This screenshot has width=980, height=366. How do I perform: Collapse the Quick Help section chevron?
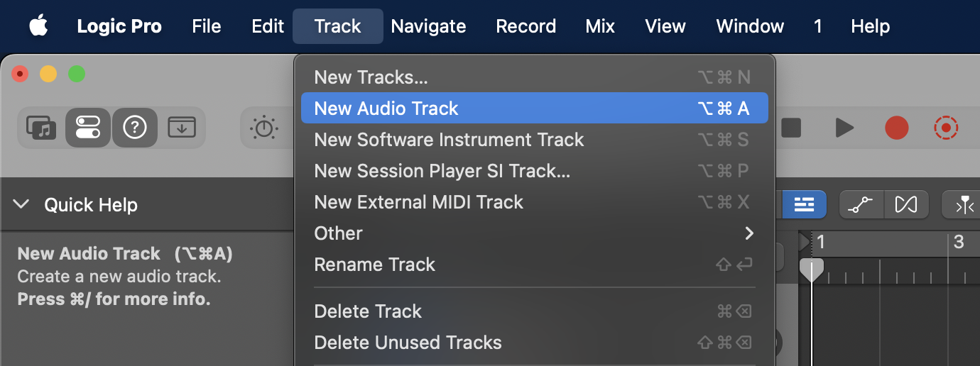tap(21, 205)
